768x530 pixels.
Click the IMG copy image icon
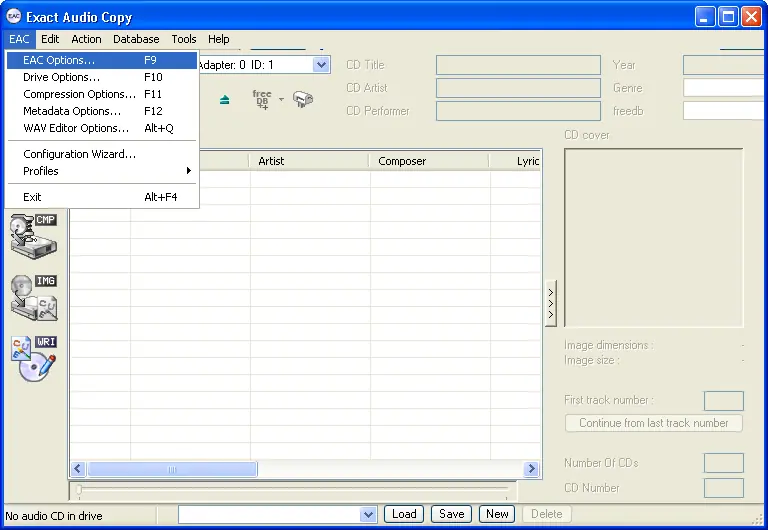coord(34,297)
